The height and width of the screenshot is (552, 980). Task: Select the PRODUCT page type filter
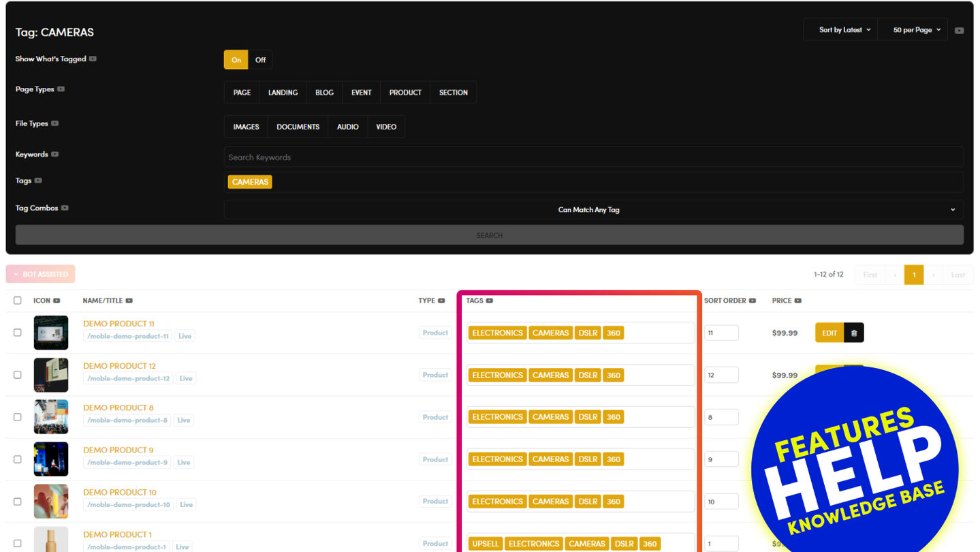pyautogui.click(x=405, y=93)
